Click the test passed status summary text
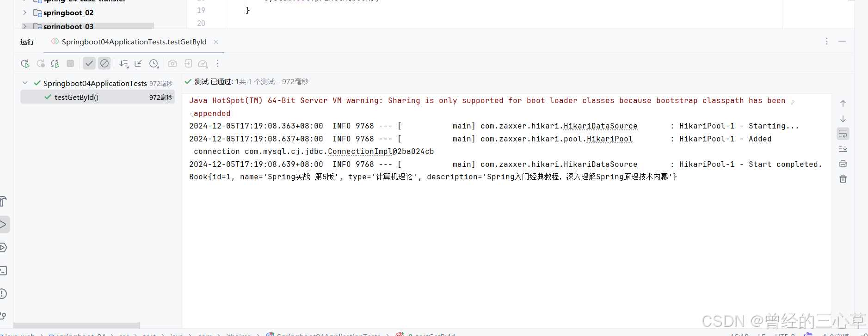This screenshot has height=336, width=868. click(252, 82)
